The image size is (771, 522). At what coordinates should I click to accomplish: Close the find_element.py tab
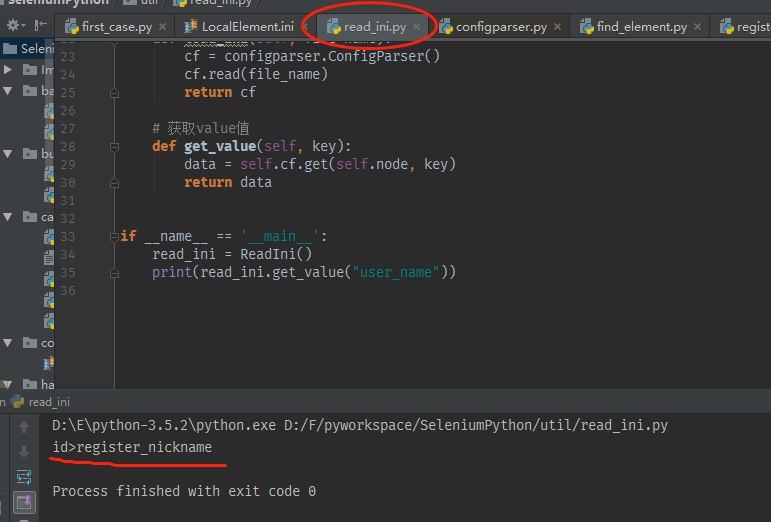click(697, 27)
